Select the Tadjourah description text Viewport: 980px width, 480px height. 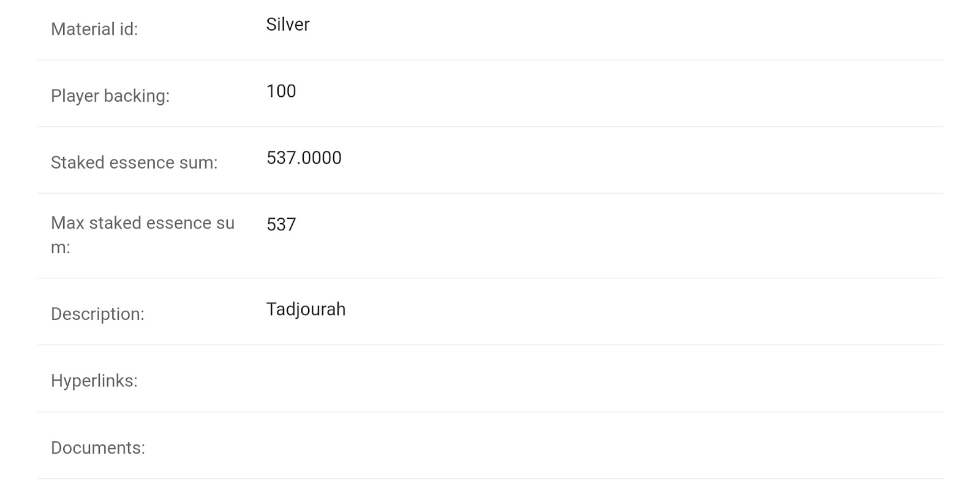(x=306, y=310)
